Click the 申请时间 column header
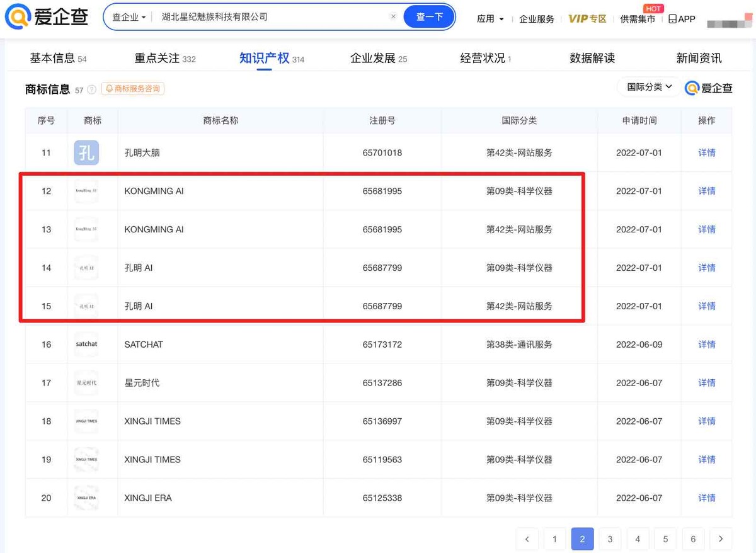This screenshot has width=756, height=553. tap(639, 121)
